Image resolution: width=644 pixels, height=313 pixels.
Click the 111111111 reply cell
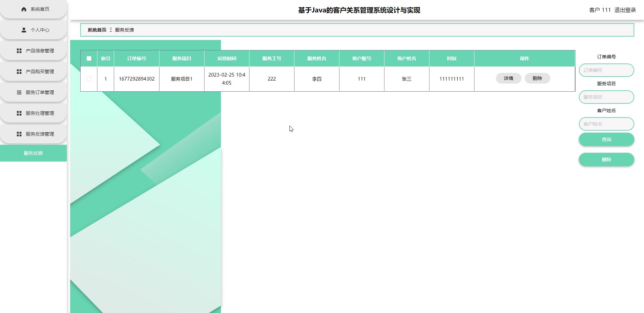(x=452, y=79)
